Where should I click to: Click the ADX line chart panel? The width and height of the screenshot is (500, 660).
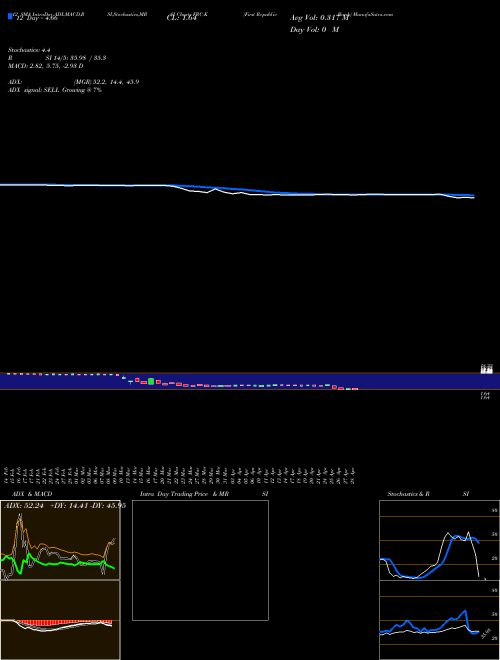pos(60,540)
